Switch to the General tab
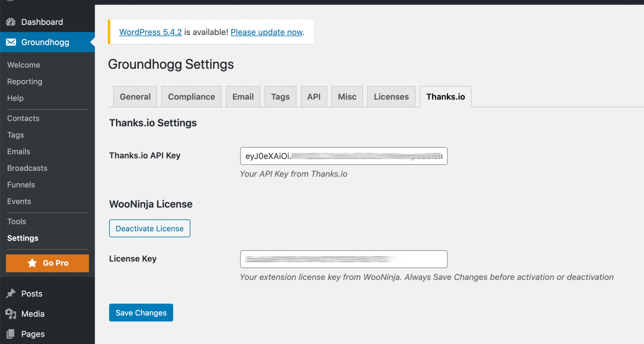The image size is (644, 344). click(135, 97)
